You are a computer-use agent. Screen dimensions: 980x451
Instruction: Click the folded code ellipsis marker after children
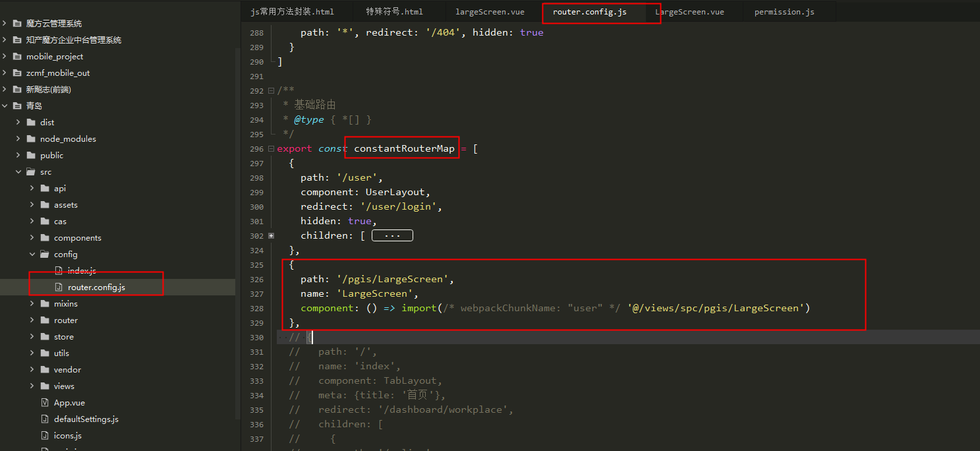click(x=393, y=235)
